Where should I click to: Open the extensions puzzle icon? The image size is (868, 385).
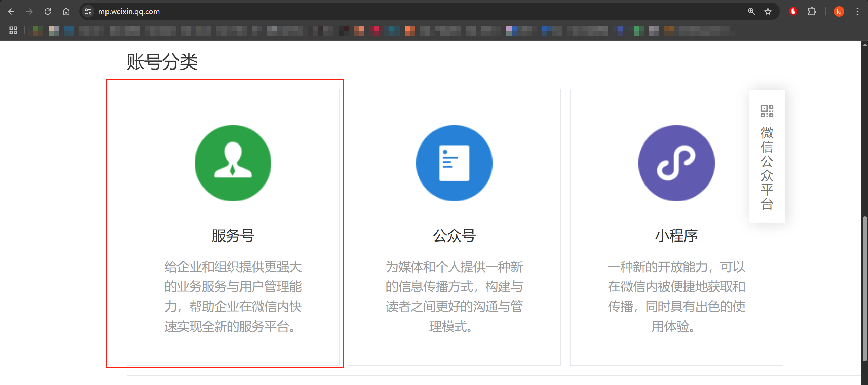tap(812, 12)
